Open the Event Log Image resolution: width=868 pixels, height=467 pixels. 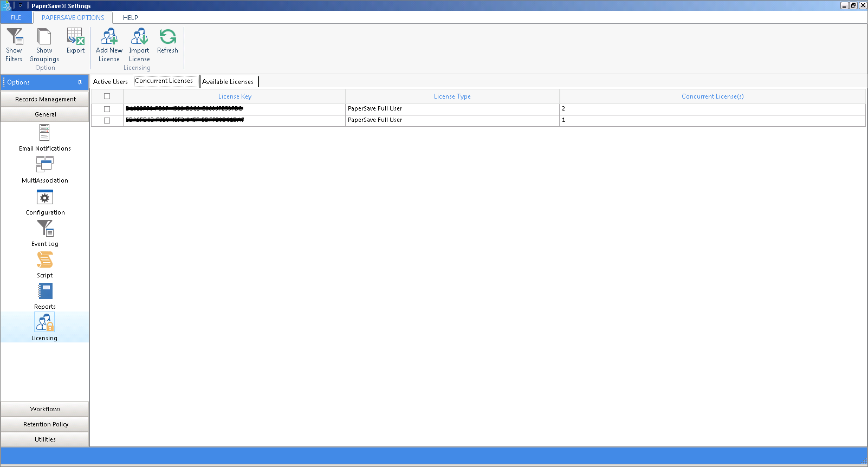click(44, 229)
